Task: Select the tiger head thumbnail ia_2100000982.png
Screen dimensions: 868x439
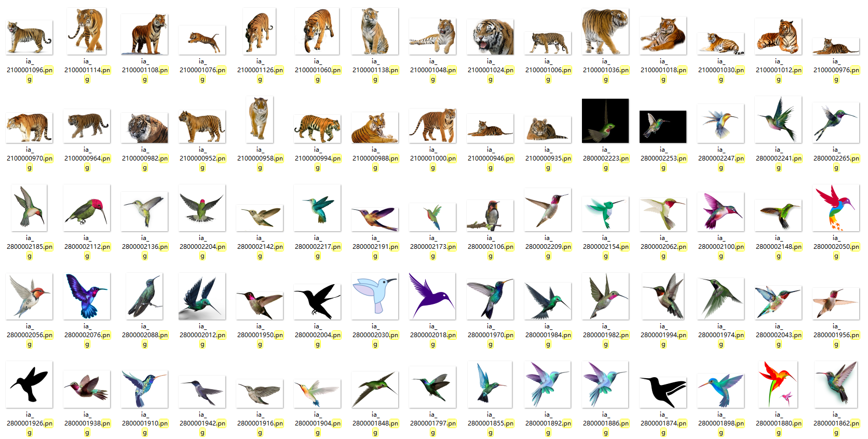Action: click(x=144, y=128)
